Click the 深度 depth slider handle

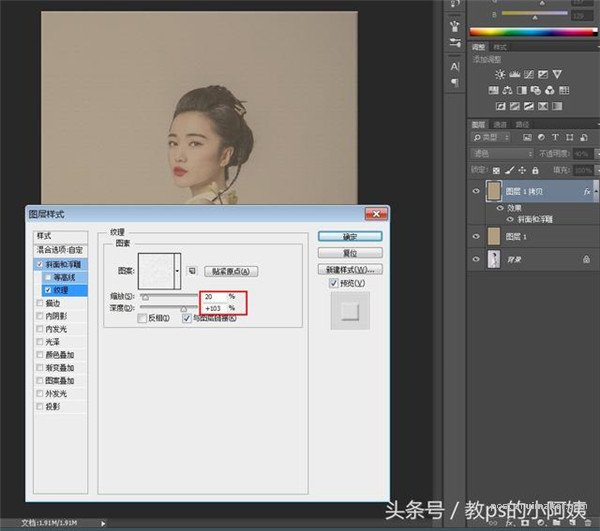(184, 309)
